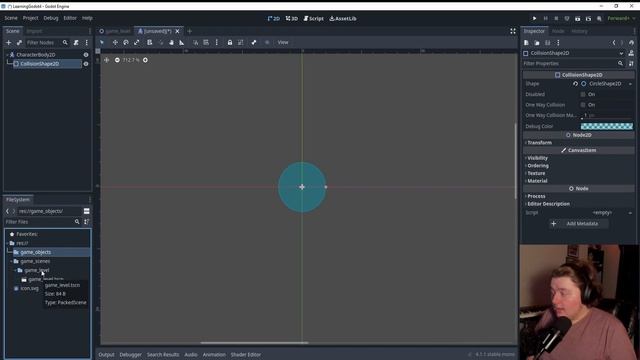
Task: Lock the selected node with padlock icon
Action: point(230,42)
